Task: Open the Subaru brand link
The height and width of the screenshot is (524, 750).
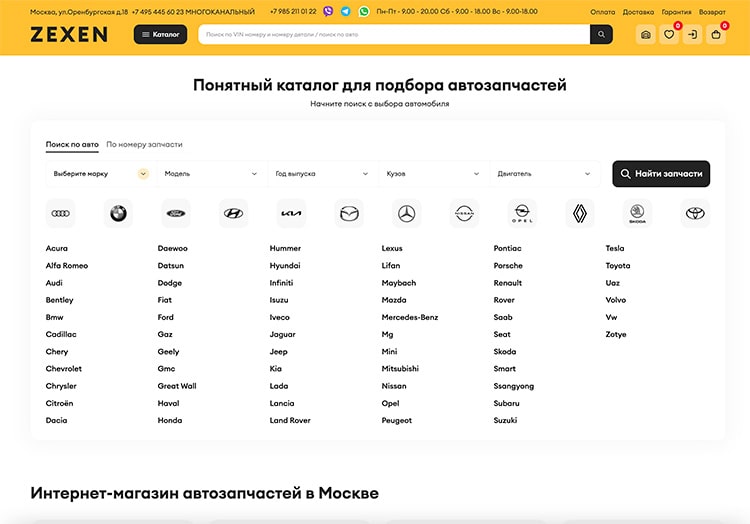Action: pyautogui.click(x=507, y=403)
